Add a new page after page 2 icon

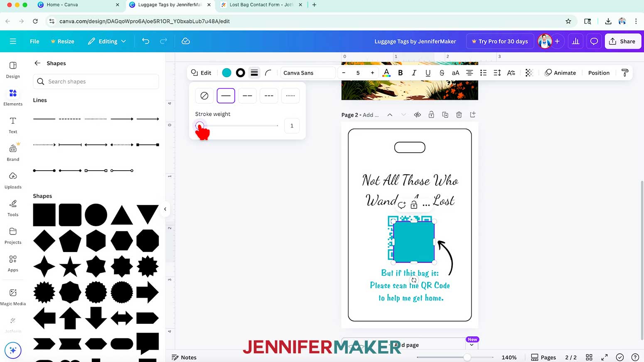point(473,115)
